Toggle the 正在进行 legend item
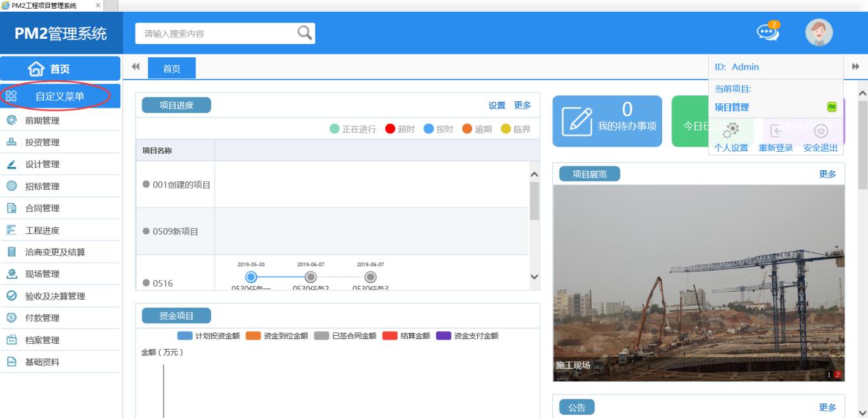Viewport: 868px width, 418px height. (354, 129)
